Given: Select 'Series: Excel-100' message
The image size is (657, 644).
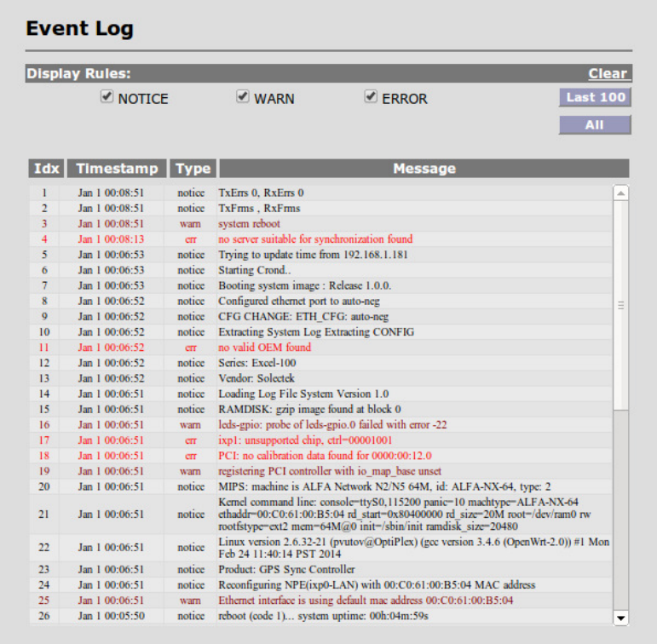Looking at the screenshot, I should click(256, 363).
